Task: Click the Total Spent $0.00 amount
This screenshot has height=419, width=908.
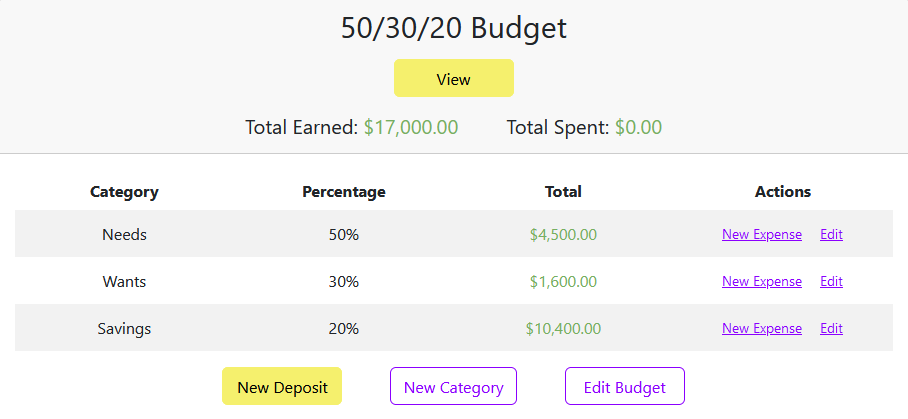Action: coord(638,127)
